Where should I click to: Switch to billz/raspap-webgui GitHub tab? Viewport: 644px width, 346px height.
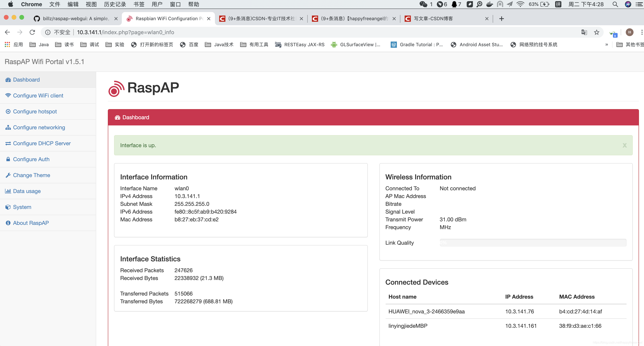pyautogui.click(x=76, y=18)
